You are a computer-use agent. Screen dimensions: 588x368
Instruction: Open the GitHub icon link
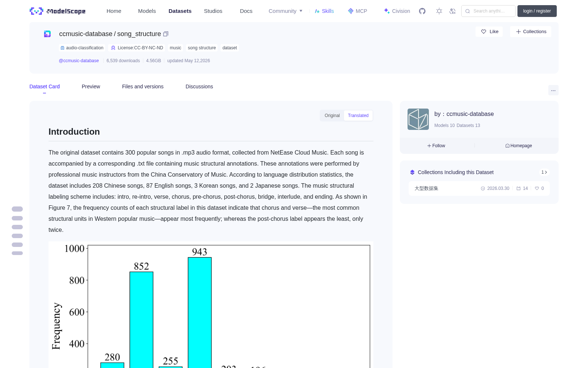tap(422, 11)
